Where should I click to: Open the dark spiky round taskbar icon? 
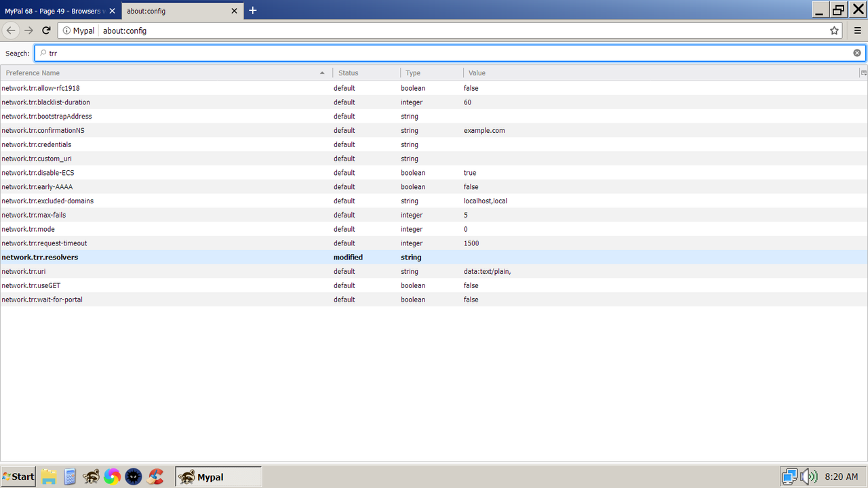click(x=134, y=476)
